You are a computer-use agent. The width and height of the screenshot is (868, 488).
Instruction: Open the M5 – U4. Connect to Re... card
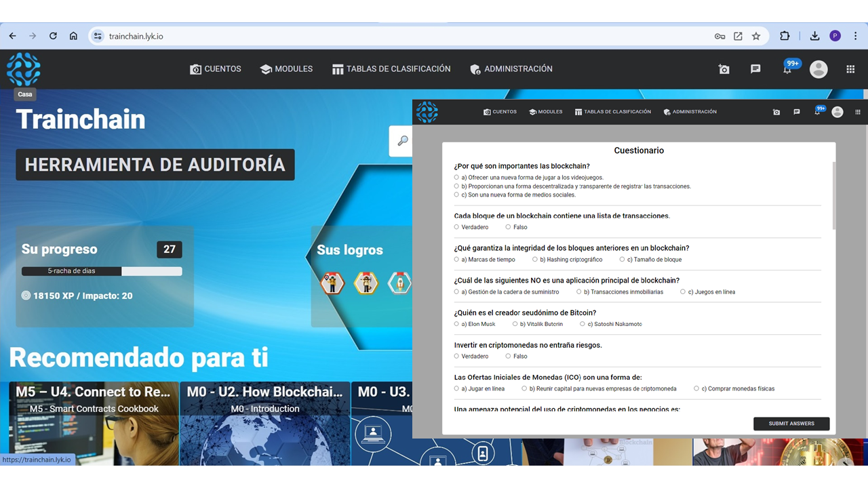(x=94, y=424)
